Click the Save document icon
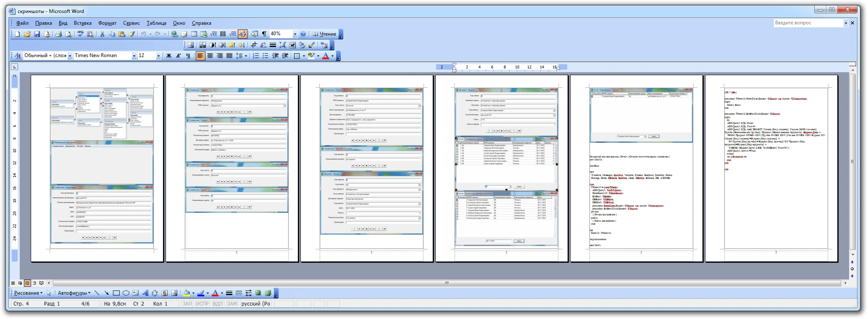This screenshot has width=868, height=319. pyautogui.click(x=37, y=34)
